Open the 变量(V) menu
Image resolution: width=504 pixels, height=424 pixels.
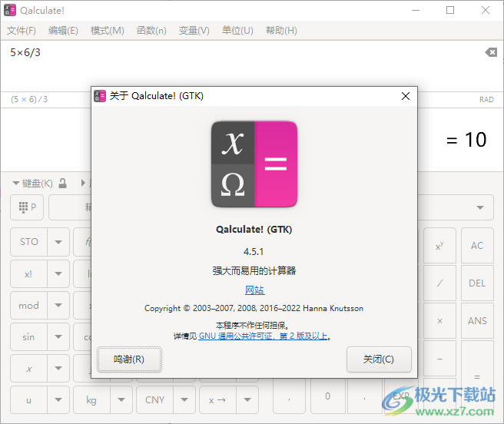click(x=194, y=31)
